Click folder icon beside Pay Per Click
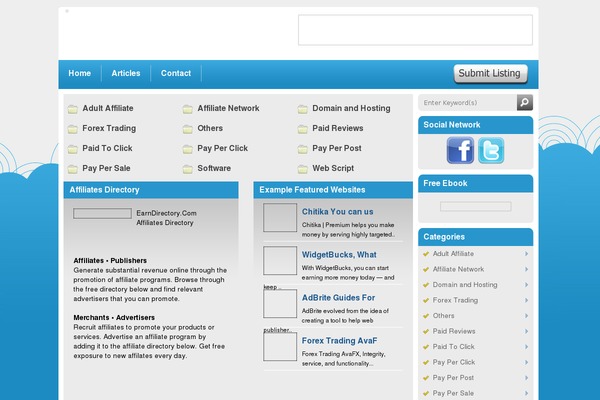 (188, 149)
